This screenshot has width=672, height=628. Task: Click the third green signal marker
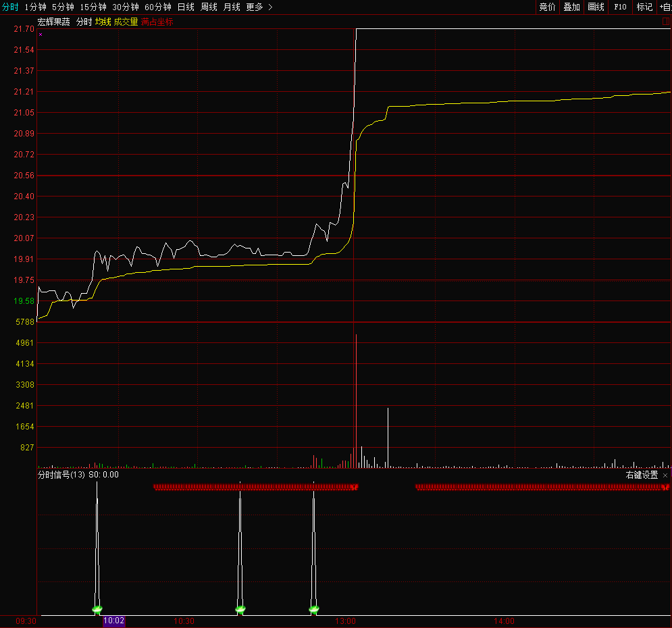coord(314,608)
